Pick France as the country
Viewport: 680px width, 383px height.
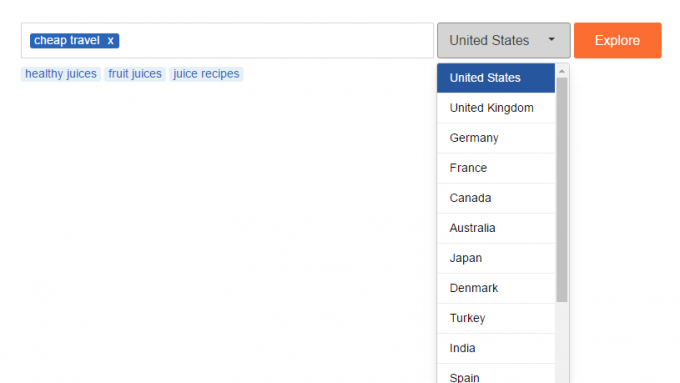[x=496, y=168]
